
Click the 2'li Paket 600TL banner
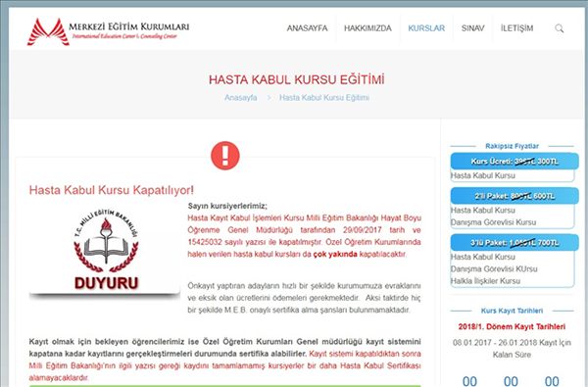[514, 196]
